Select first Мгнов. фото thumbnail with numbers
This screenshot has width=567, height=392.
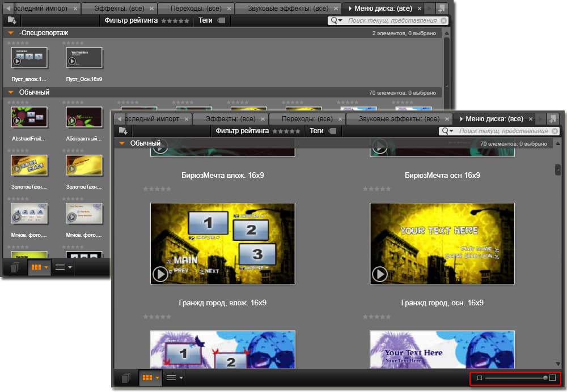(x=29, y=213)
